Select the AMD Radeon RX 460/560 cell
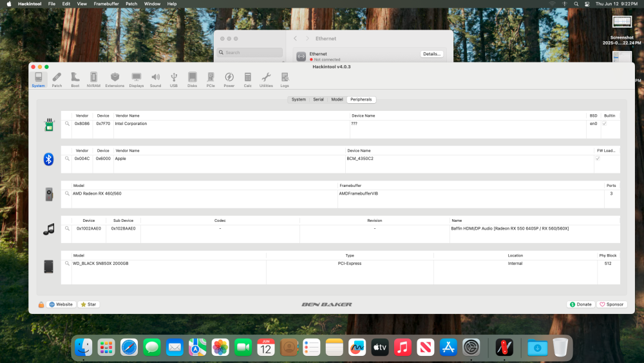Viewport: 644px width, 363px height. (x=97, y=193)
